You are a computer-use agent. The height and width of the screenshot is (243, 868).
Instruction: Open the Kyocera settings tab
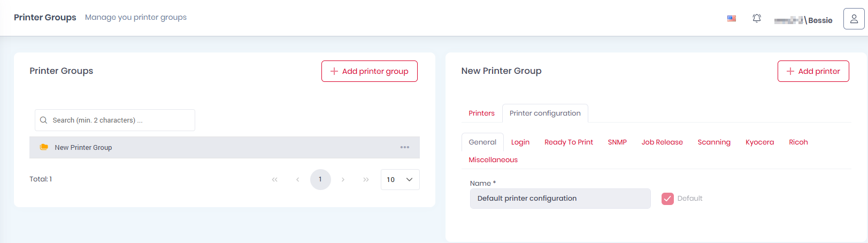pos(759,142)
